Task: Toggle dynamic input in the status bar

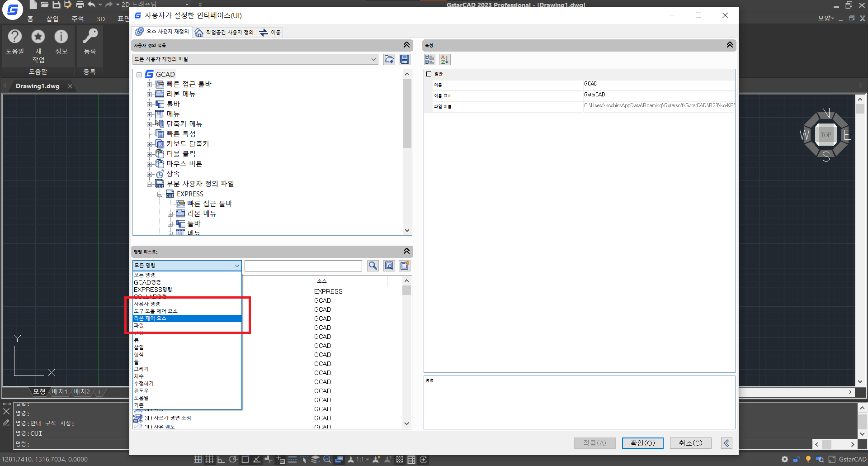Action: [x=280, y=459]
